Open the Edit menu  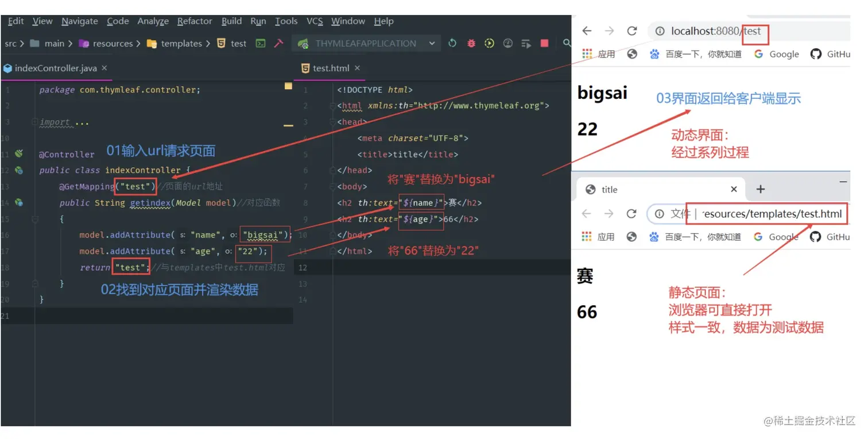(15, 21)
